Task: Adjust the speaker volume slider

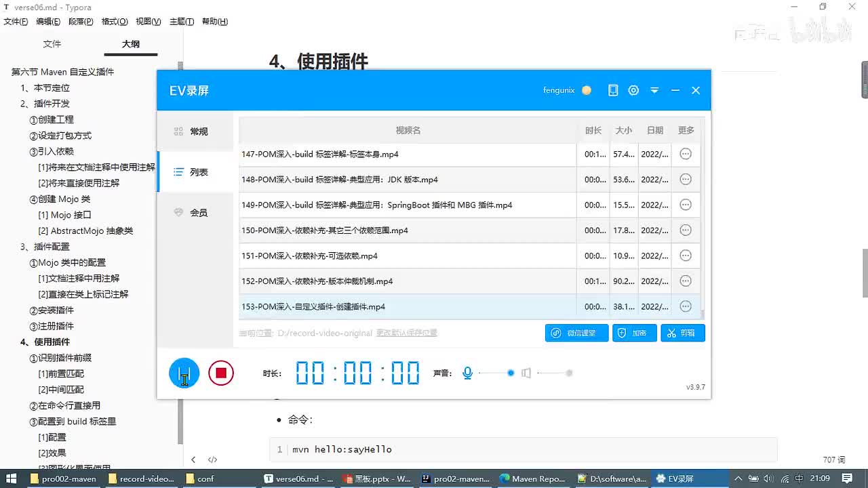Action: point(555,373)
